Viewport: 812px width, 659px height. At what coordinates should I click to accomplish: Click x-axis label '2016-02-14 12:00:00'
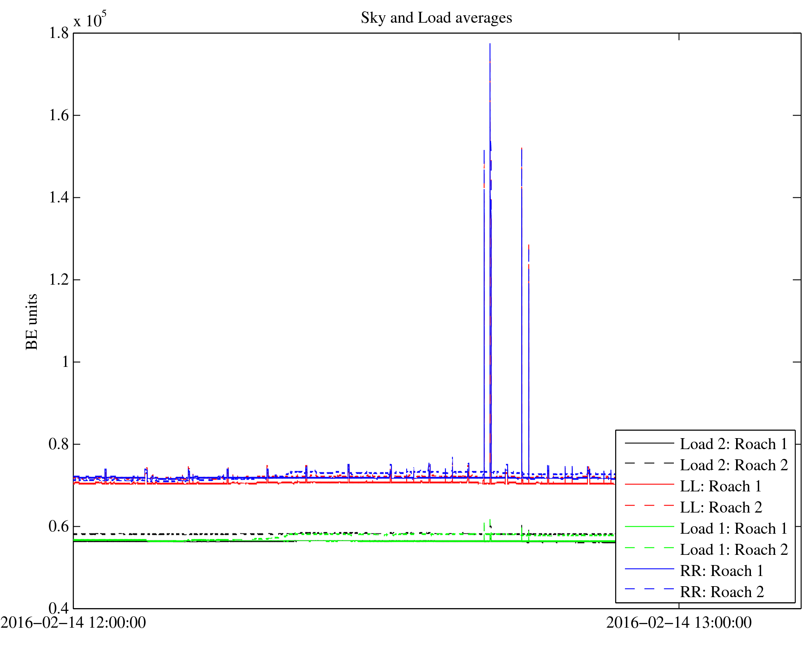tap(73, 623)
